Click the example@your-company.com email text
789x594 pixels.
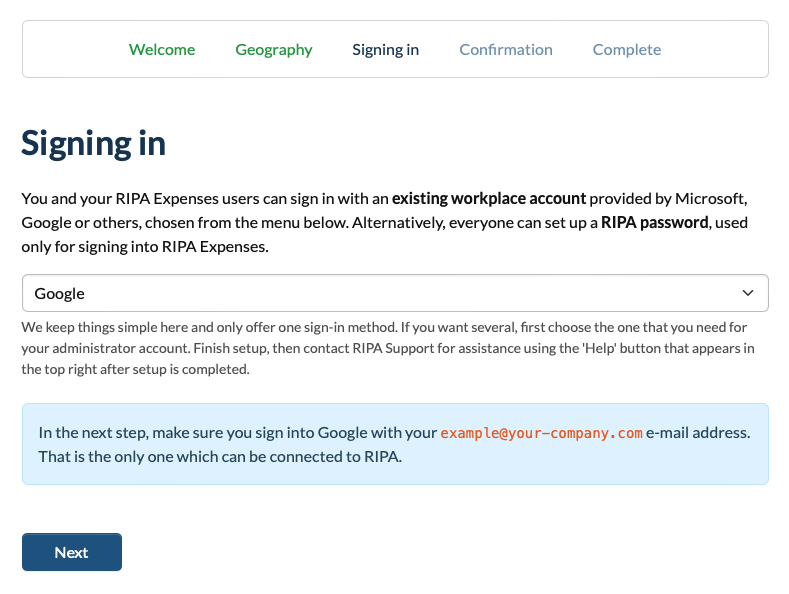pos(541,433)
